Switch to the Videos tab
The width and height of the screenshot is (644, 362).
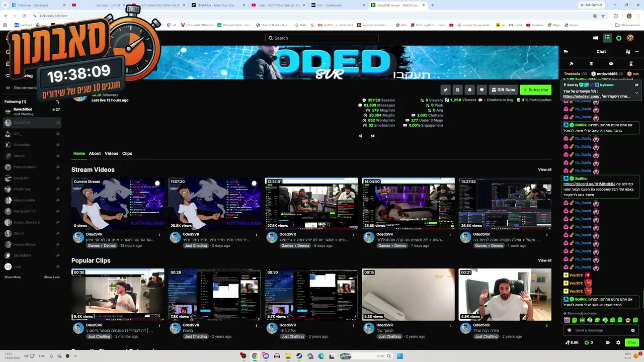[111, 153]
